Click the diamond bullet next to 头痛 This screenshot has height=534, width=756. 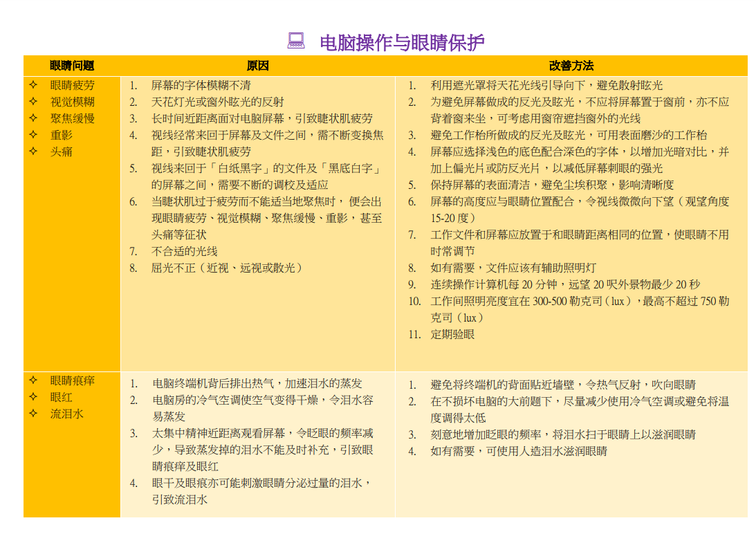pos(33,151)
